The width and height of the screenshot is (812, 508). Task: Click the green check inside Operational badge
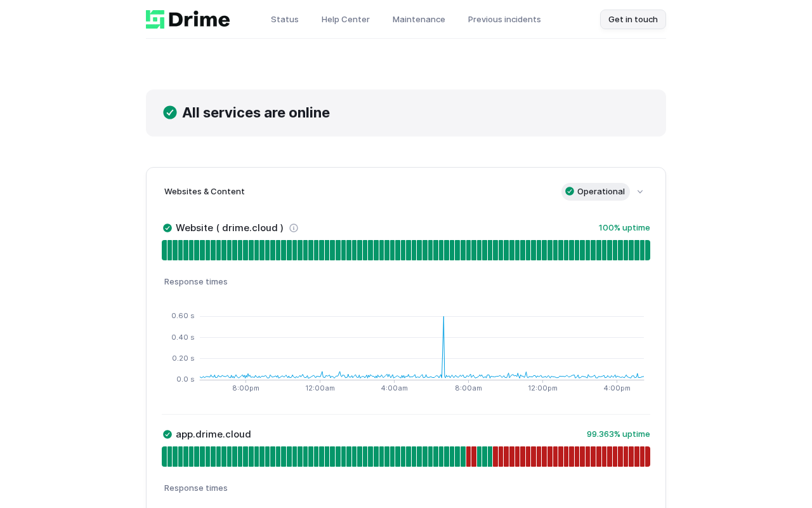tap(570, 191)
